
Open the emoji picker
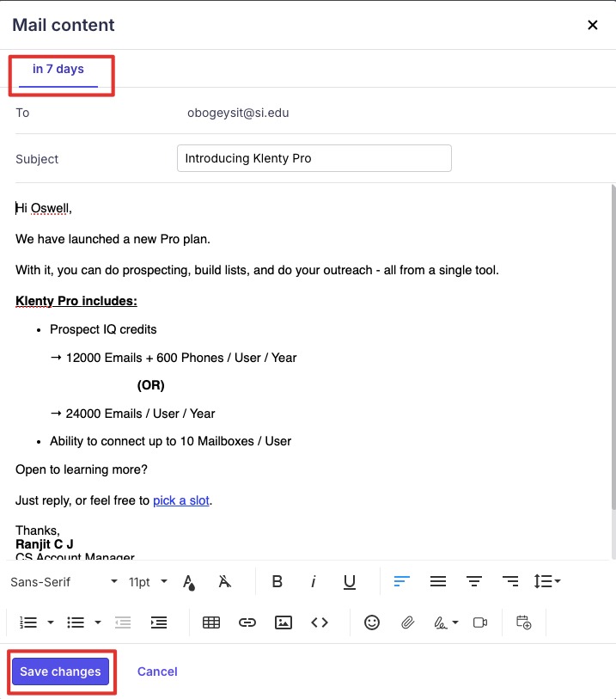click(x=372, y=622)
